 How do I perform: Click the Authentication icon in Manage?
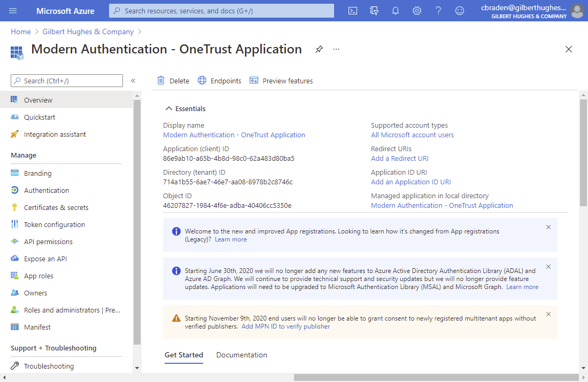tap(14, 190)
